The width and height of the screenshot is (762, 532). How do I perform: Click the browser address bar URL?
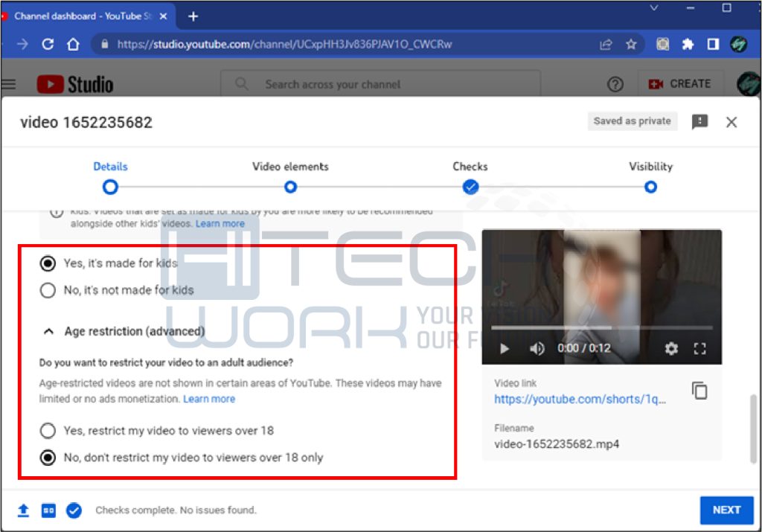(x=284, y=45)
